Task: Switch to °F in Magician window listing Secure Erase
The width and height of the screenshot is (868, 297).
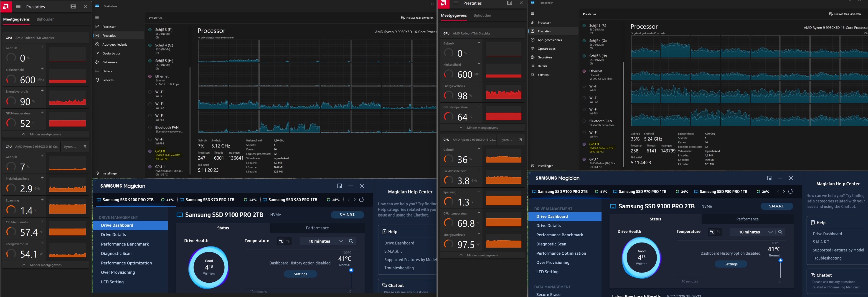Action: [719, 232]
